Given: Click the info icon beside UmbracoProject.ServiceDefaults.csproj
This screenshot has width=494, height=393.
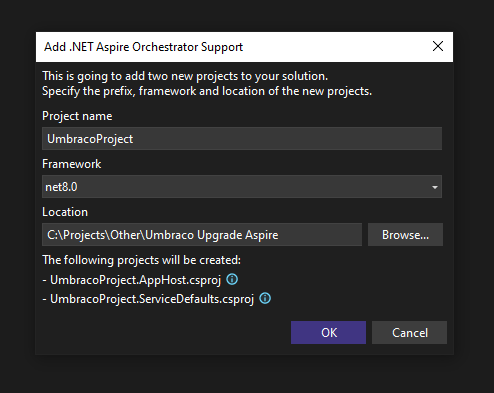Looking at the screenshot, I should tap(265, 298).
